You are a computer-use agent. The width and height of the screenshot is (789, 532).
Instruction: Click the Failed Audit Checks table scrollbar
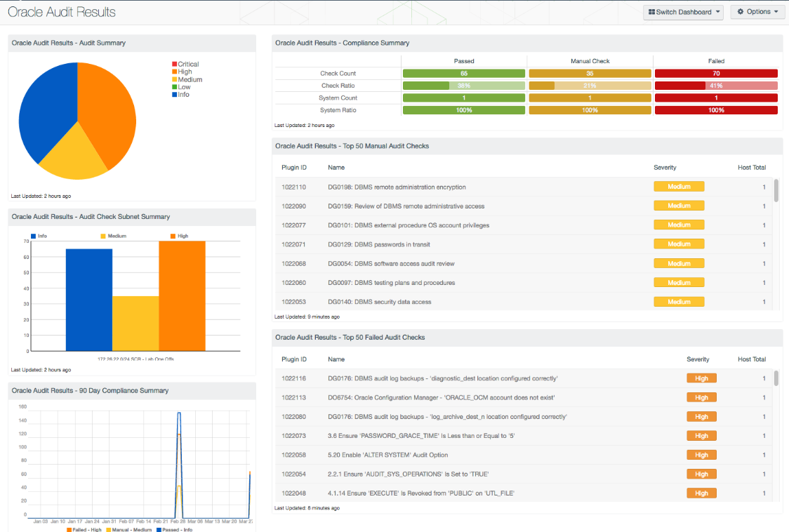776,378
